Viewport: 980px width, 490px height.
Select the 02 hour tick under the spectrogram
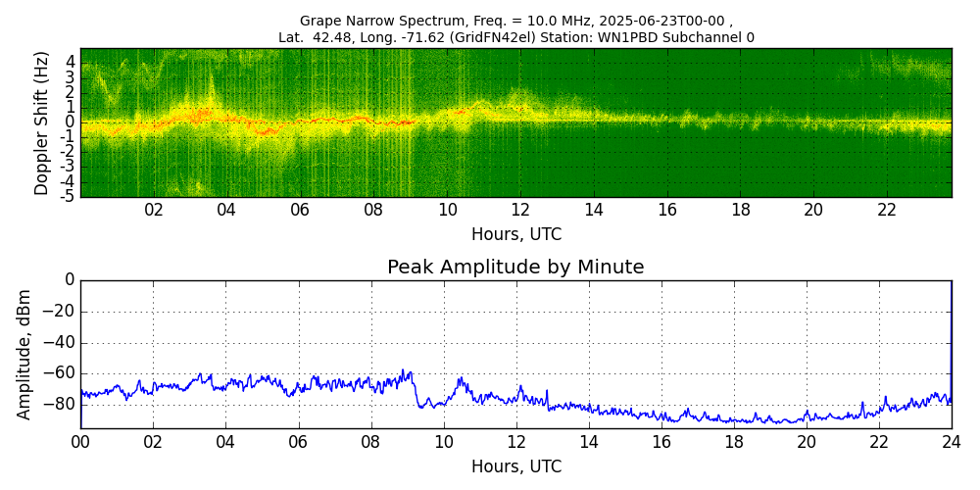[154, 210]
